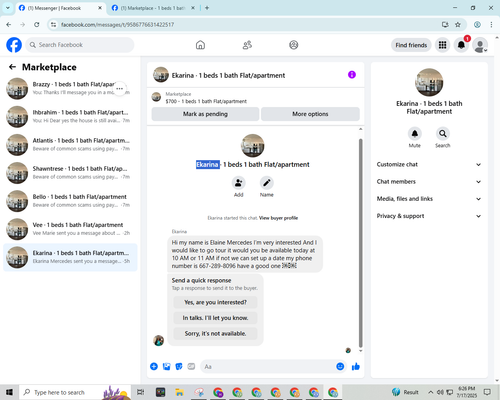Switch to Marketplace browser tab
The height and width of the screenshot is (400, 500).
(153, 8)
